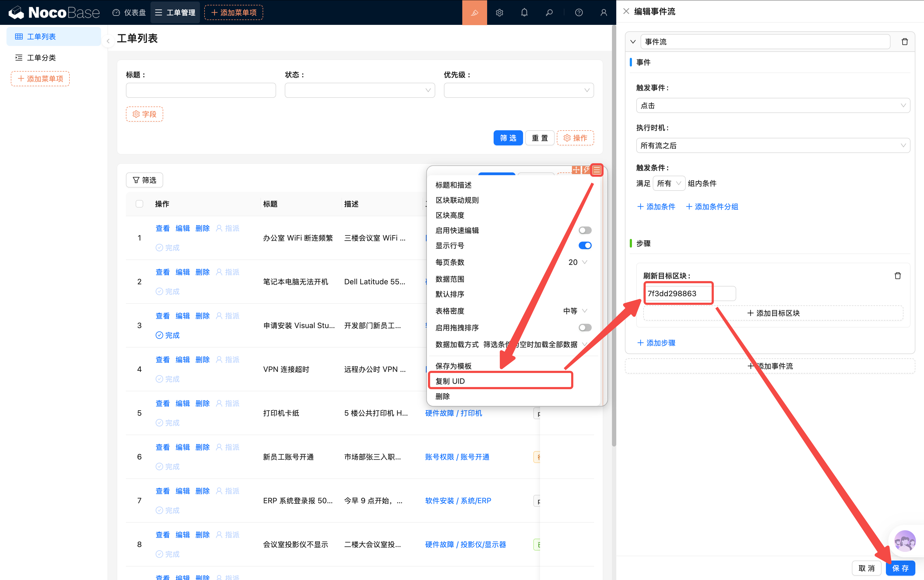Toggle the 启用快速编辑 switch

(585, 231)
